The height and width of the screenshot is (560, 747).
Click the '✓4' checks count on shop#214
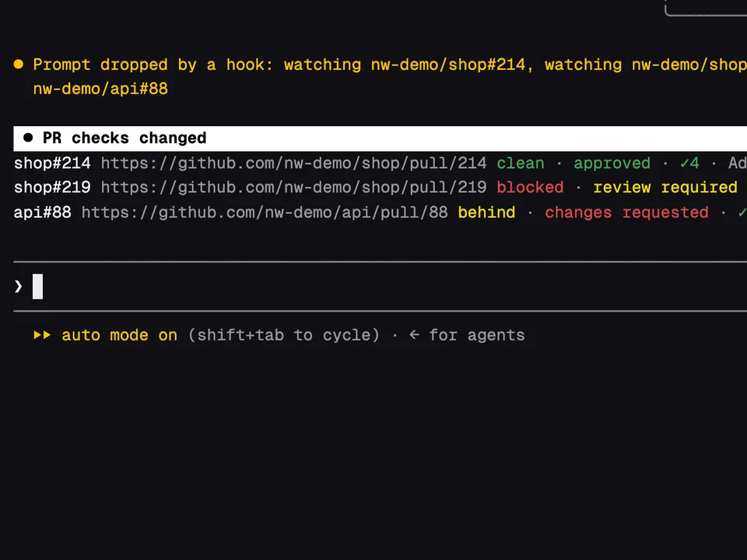(689, 163)
